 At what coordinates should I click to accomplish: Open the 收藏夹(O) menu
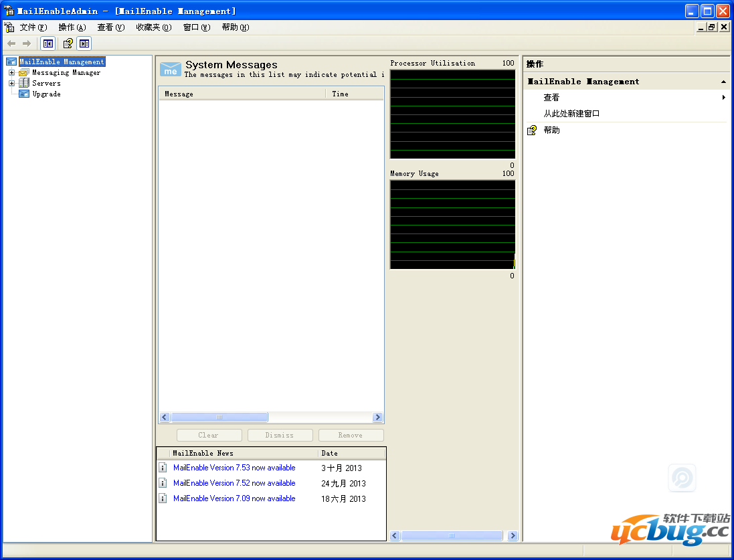click(x=153, y=27)
